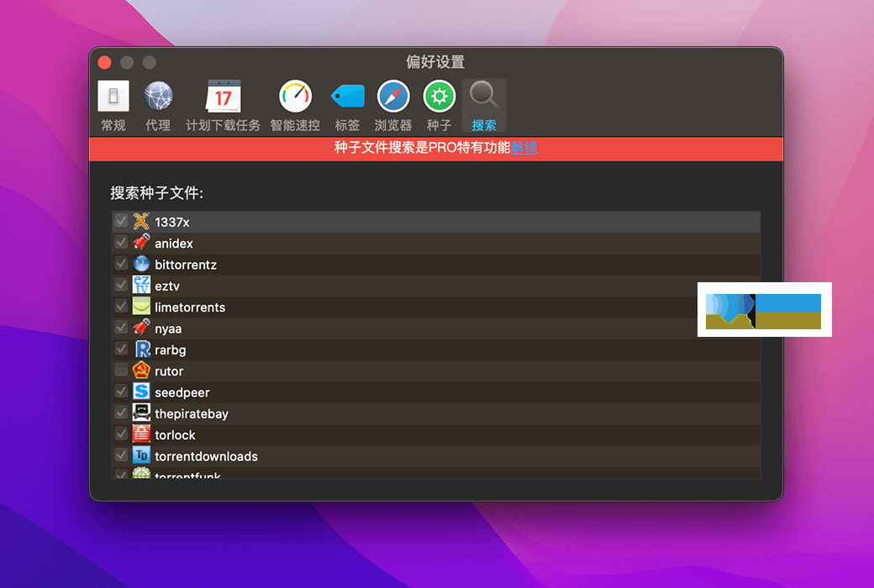Screen dimensions: 874x588
Task: Uncheck the nyaa checkbox
Action: coord(121,327)
